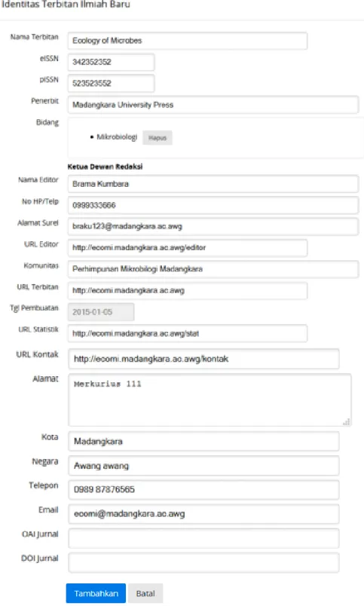
Task: Click the URL Statistik field
Action: tap(188, 333)
